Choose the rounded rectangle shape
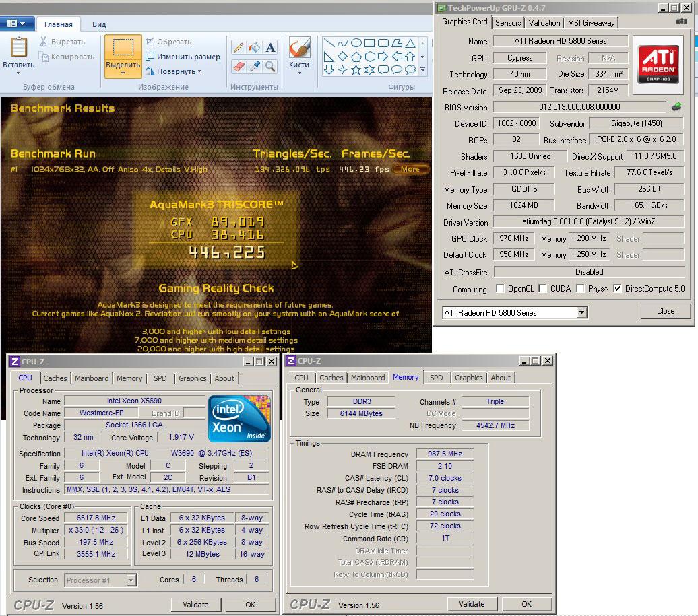698x616 pixels. (383, 43)
